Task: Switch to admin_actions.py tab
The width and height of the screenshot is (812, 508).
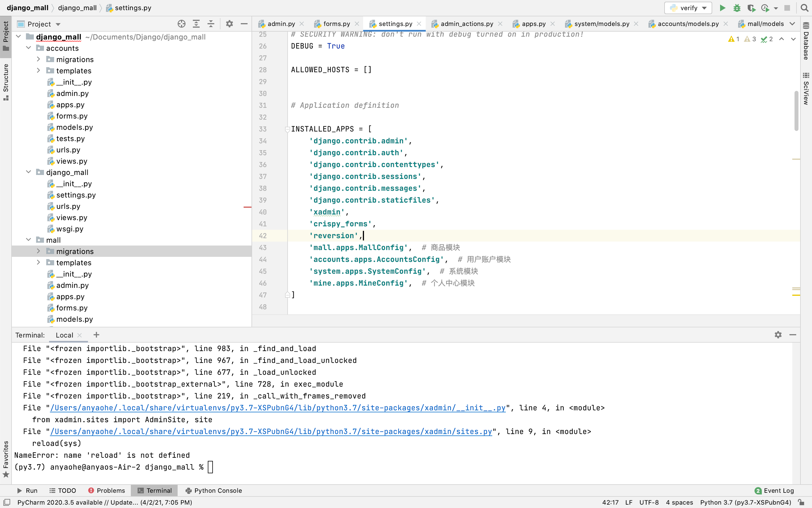Action: [466, 23]
